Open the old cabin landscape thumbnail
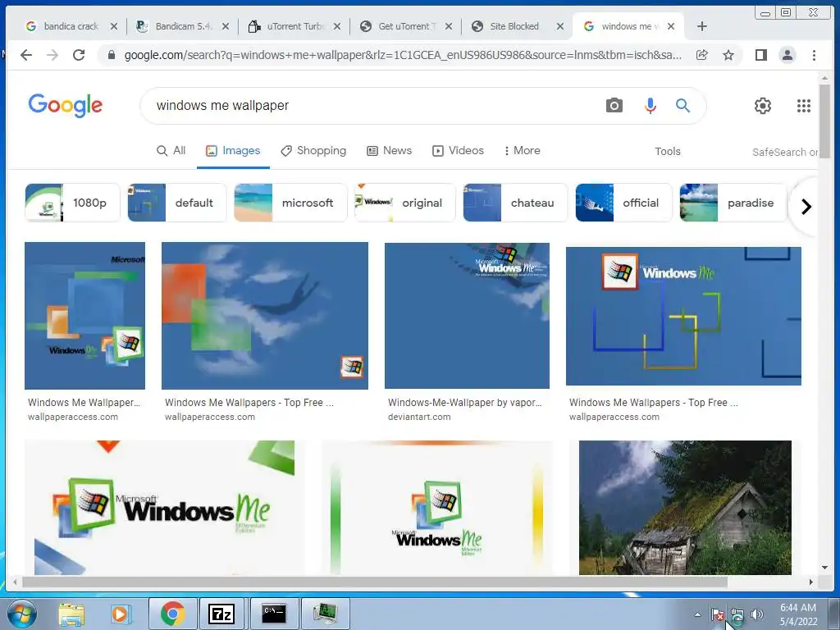This screenshot has width=840, height=630. tap(685, 507)
